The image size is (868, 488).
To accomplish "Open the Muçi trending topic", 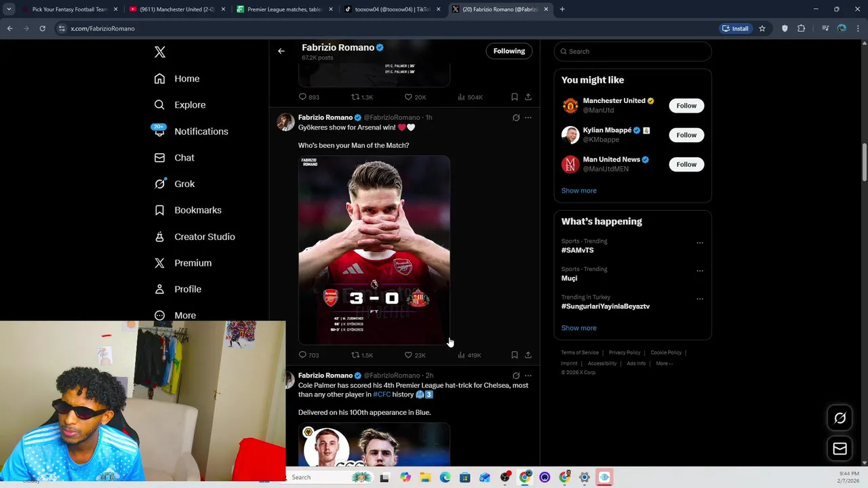I will pos(569,278).
